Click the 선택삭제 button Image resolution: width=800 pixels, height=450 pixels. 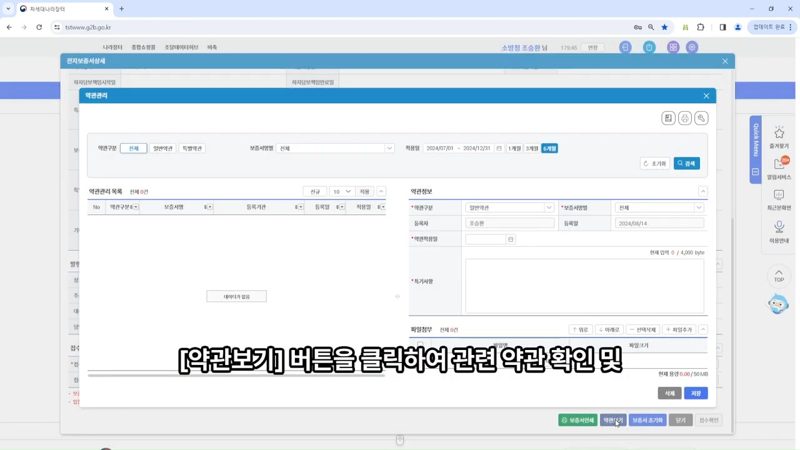[x=643, y=330]
